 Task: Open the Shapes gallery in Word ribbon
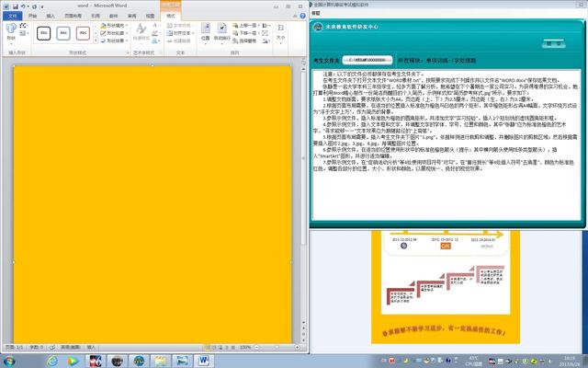11,32
